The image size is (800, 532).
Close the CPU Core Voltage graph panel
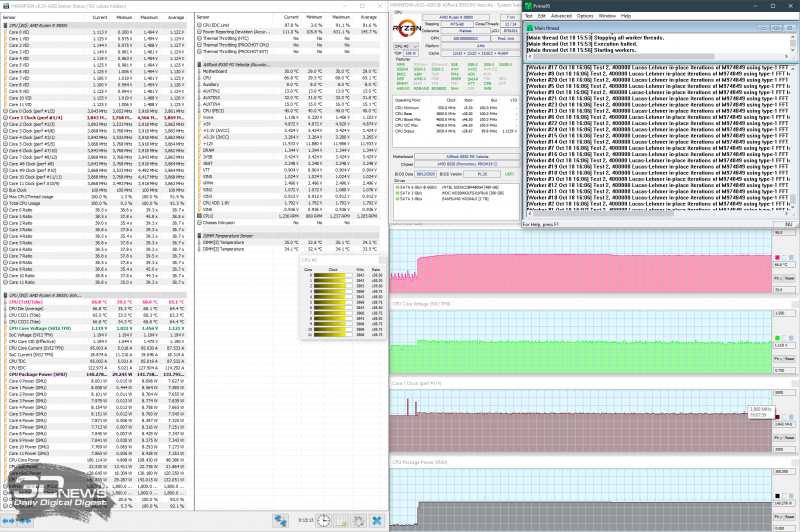coord(794,304)
